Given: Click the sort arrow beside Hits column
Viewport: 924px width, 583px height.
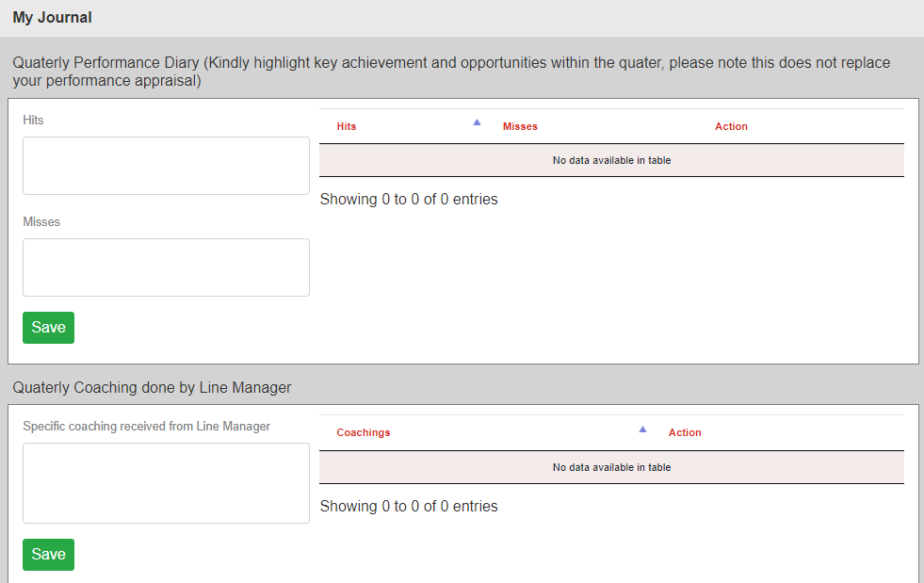Looking at the screenshot, I should pyautogui.click(x=477, y=122).
